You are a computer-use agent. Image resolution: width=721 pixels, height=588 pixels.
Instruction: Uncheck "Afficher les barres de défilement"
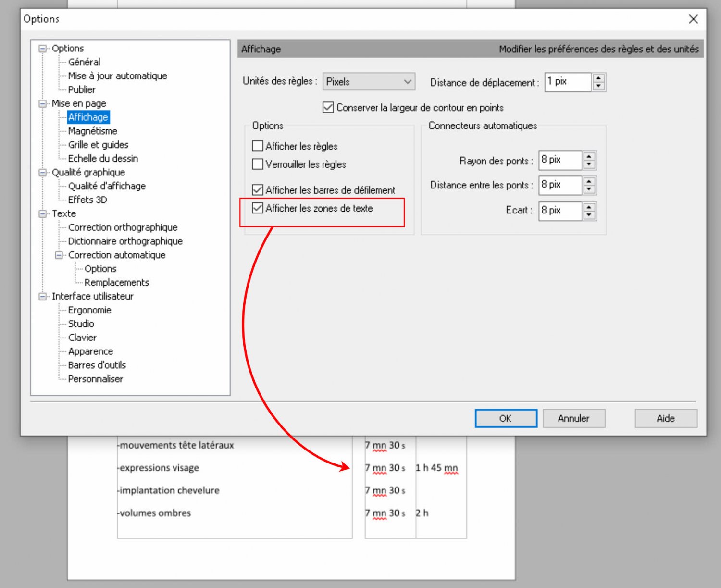(258, 190)
